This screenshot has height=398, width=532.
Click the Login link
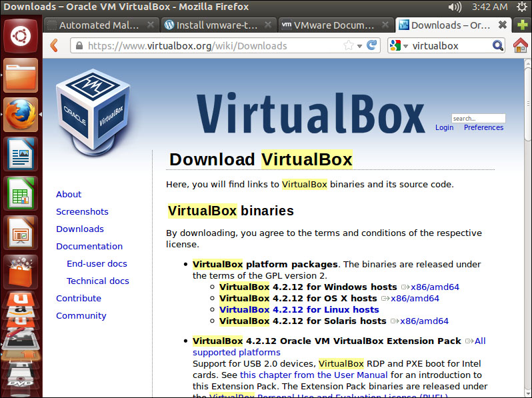click(444, 127)
